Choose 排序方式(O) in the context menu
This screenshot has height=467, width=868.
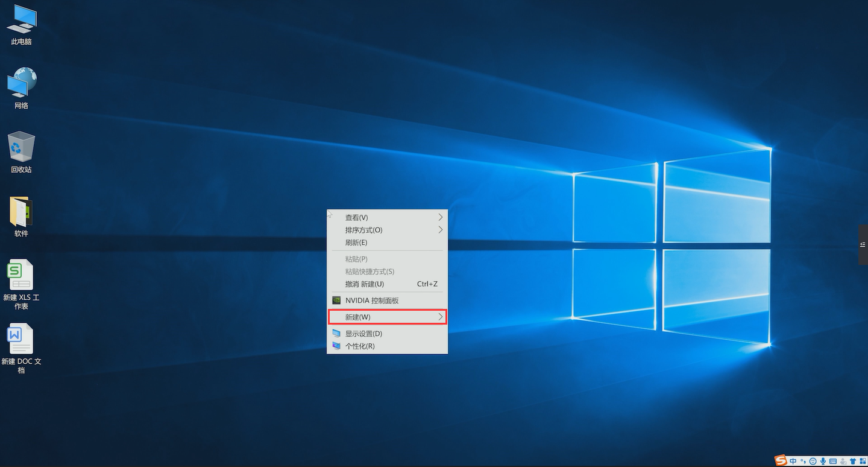[387, 230]
